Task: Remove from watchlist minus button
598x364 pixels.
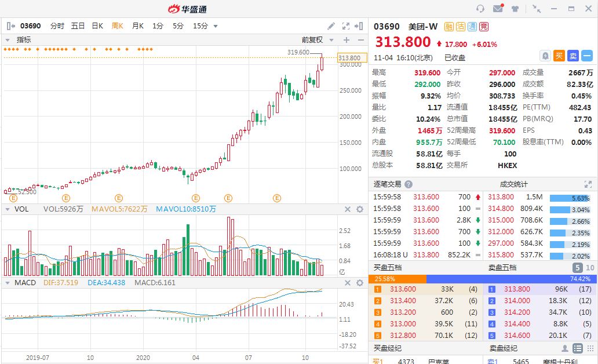Action: pos(588,56)
